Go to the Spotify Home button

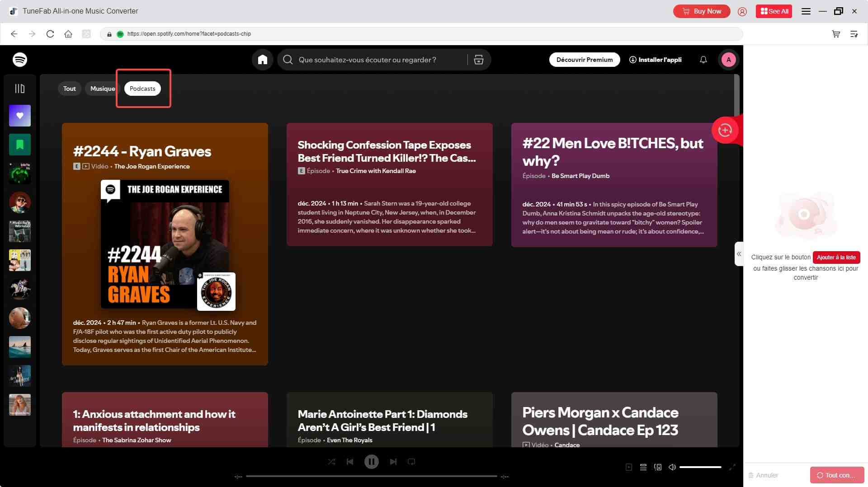click(x=263, y=60)
